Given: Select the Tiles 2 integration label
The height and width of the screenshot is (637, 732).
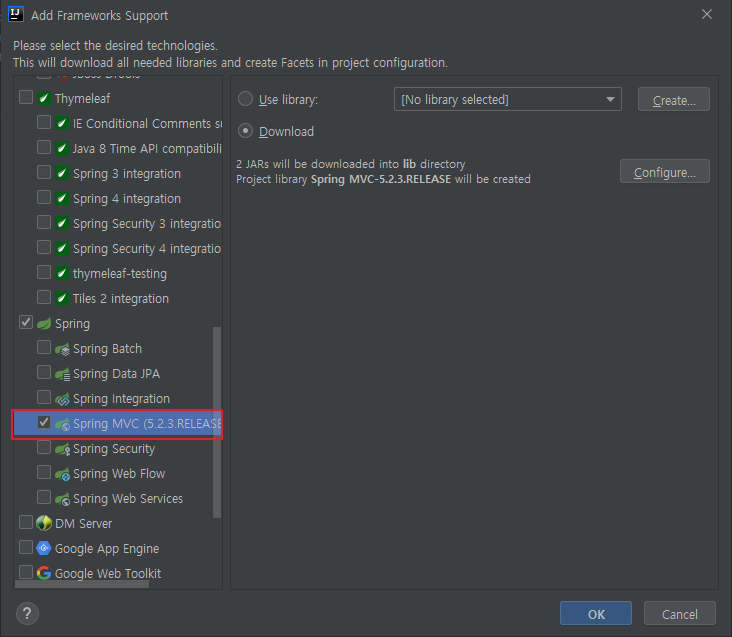Looking at the screenshot, I should click(x=121, y=299).
